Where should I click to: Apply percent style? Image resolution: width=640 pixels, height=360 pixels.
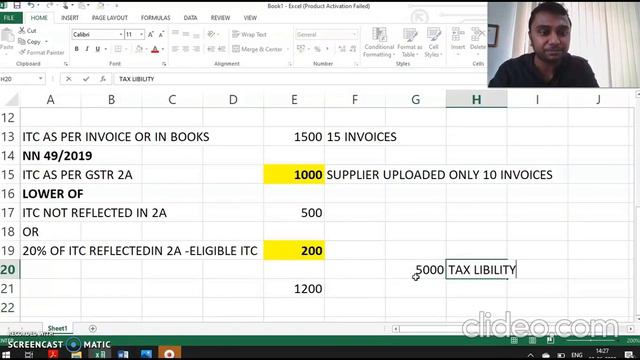pyautogui.click(x=317, y=49)
